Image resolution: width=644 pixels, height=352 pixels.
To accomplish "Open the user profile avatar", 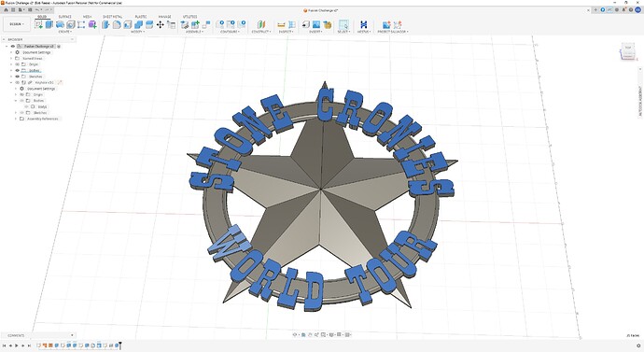I will pos(637,10).
